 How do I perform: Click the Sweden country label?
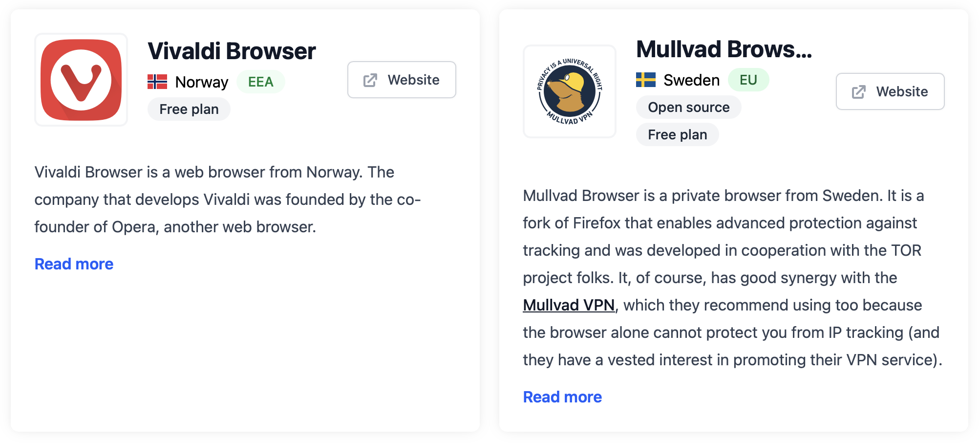click(x=691, y=80)
